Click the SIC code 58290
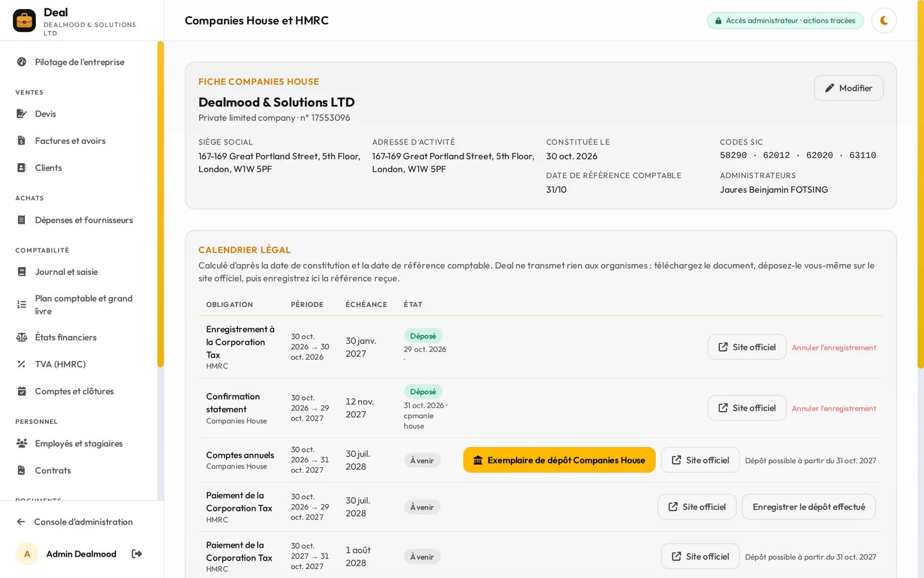The height and width of the screenshot is (578, 924). tap(733, 155)
